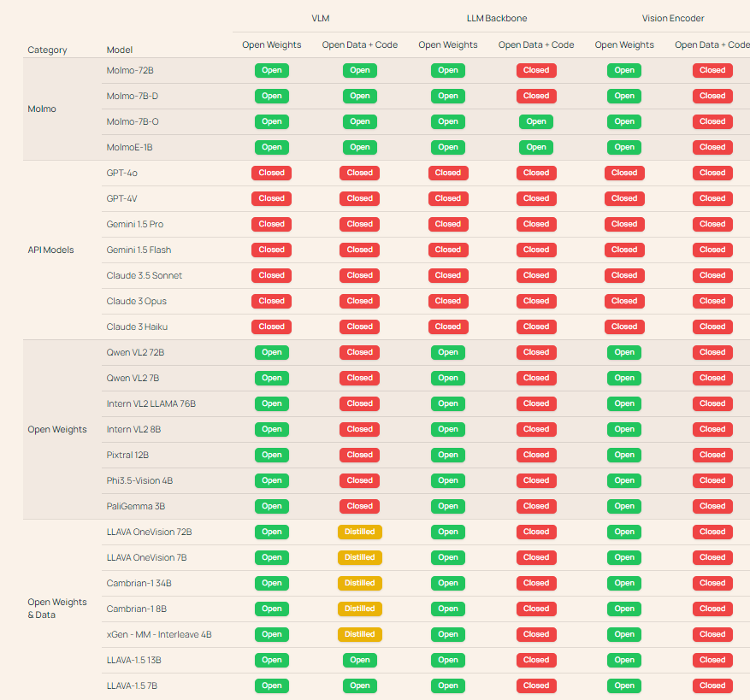Screen dimensions: 750x700
Task: Click the Category column header
Action: pos(47,50)
